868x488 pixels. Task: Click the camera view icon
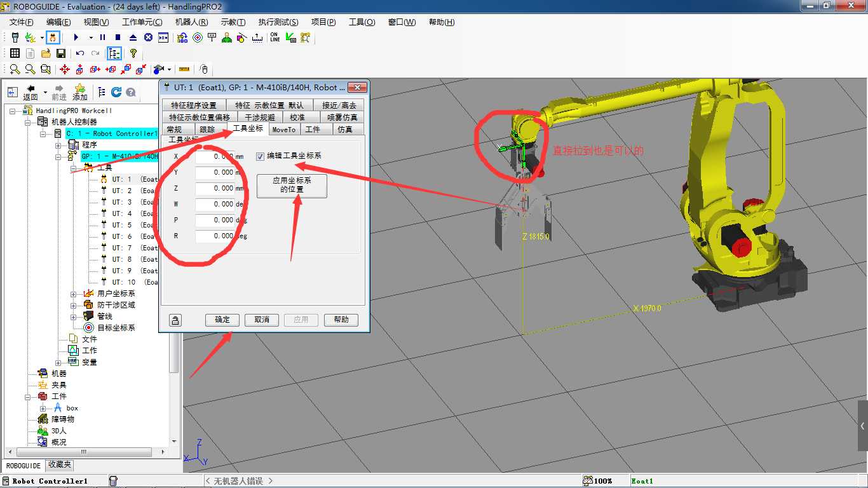point(158,69)
